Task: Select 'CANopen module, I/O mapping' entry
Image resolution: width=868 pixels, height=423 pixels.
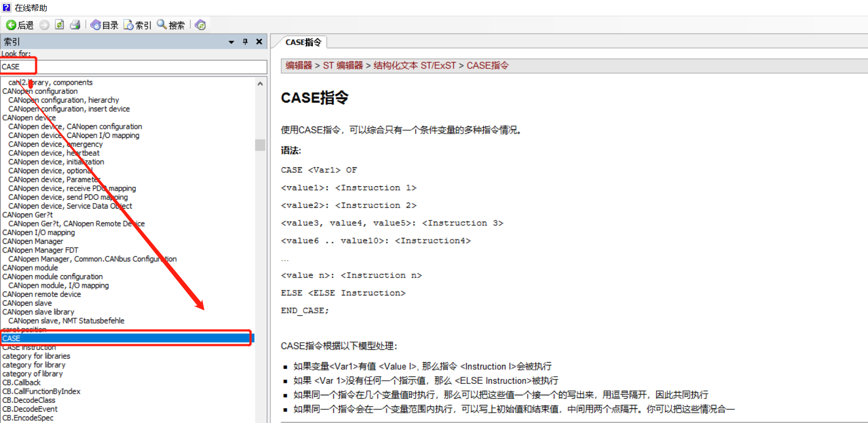Action: coord(59,286)
